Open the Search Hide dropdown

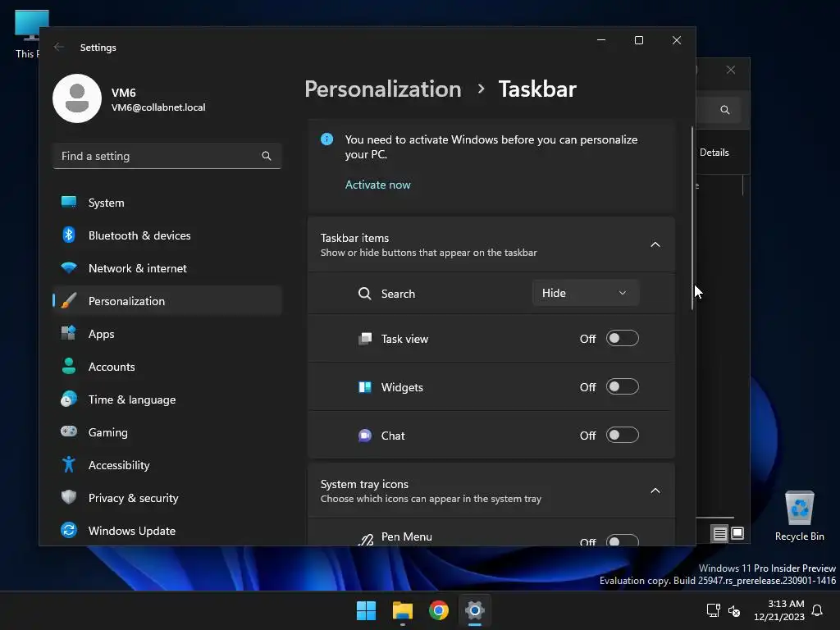[586, 293]
